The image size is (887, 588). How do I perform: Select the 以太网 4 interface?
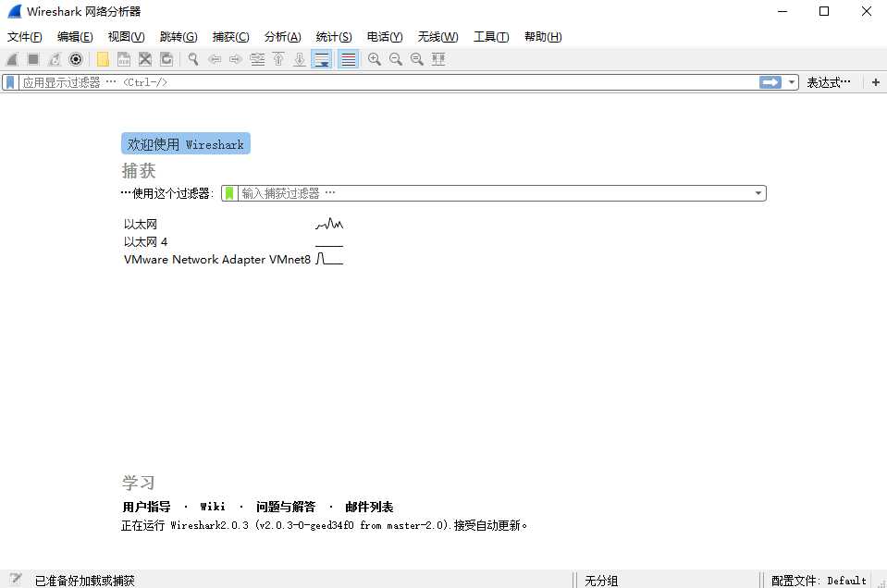coord(145,242)
